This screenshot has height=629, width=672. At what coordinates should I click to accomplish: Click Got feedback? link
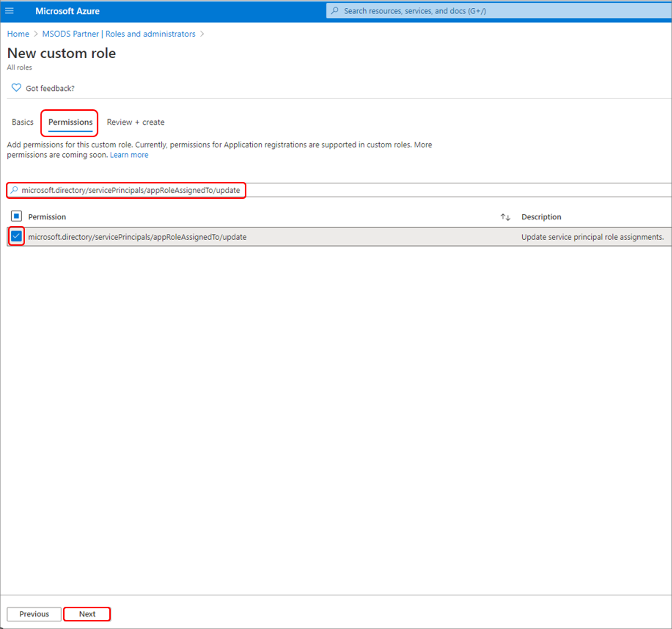50,88
